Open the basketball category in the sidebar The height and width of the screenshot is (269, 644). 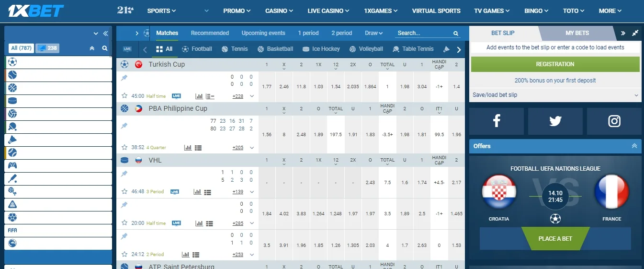pyautogui.click(x=12, y=88)
